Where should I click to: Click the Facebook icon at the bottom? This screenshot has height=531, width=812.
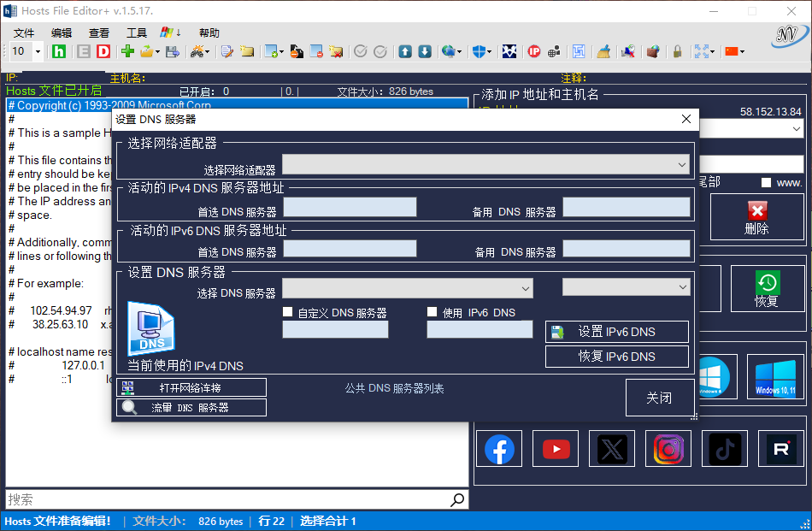(498, 448)
